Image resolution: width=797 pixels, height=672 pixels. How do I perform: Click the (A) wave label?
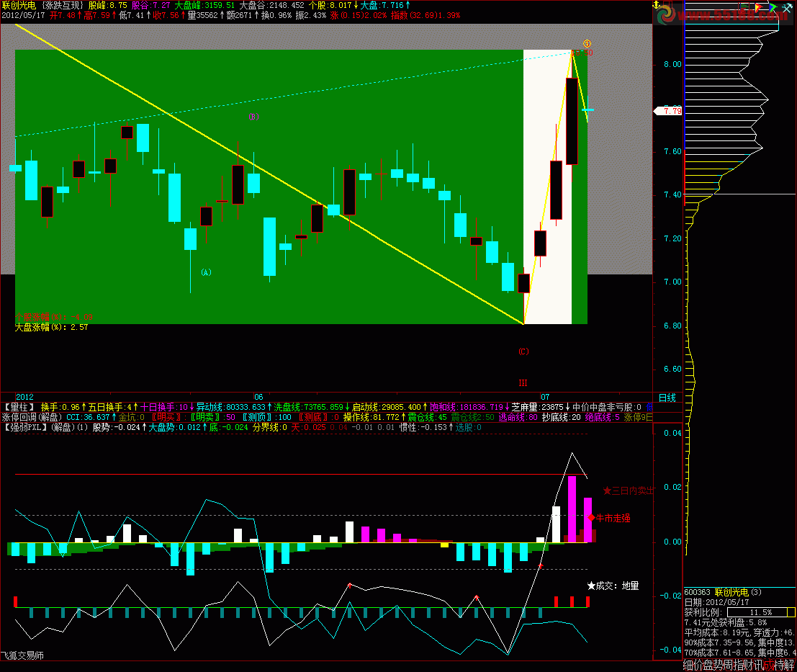(206, 272)
